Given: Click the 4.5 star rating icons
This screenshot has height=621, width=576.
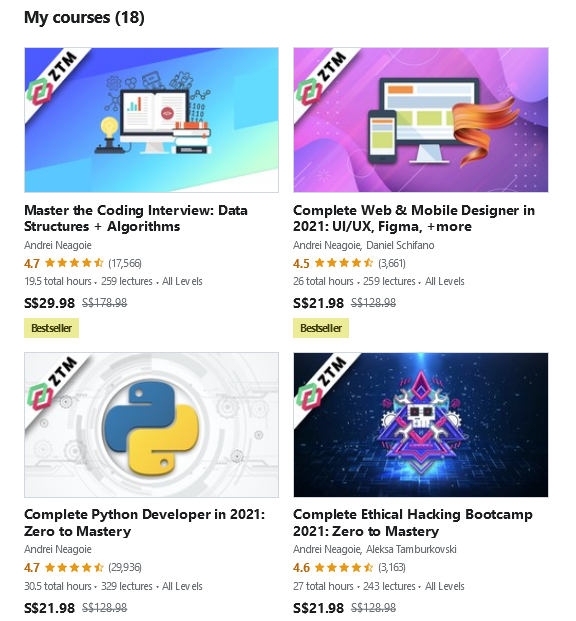Looking at the screenshot, I should point(343,263).
